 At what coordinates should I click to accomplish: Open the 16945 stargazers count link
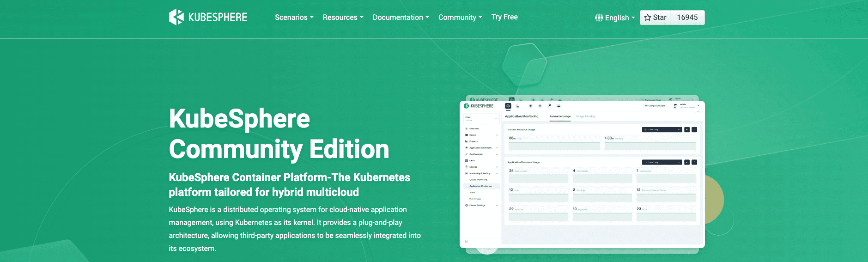point(687,18)
